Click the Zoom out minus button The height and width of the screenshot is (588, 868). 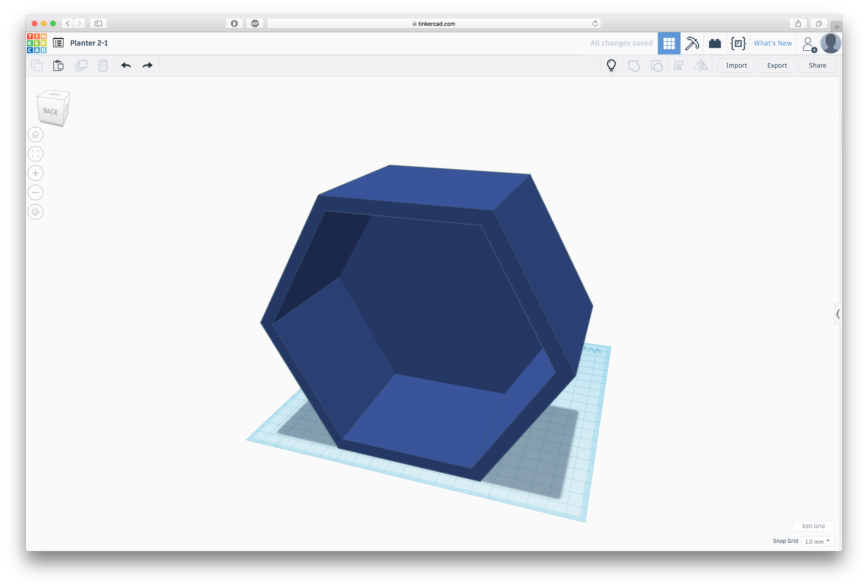35,193
